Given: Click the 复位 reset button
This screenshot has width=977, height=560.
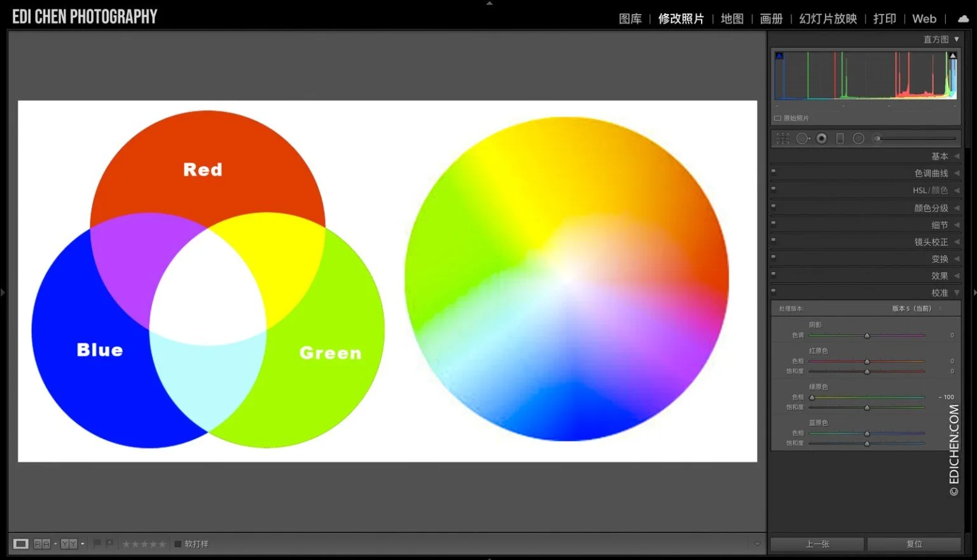Looking at the screenshot, I should pos(914,544).
